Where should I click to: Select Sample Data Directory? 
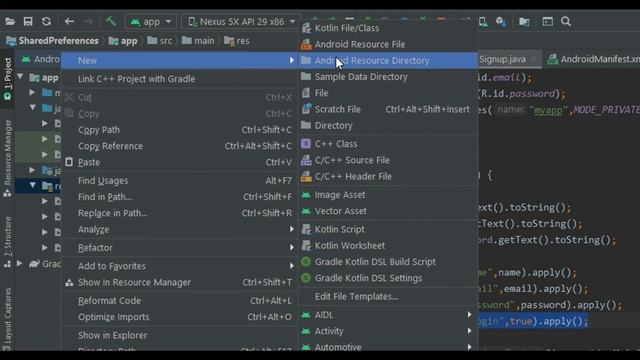388,77
